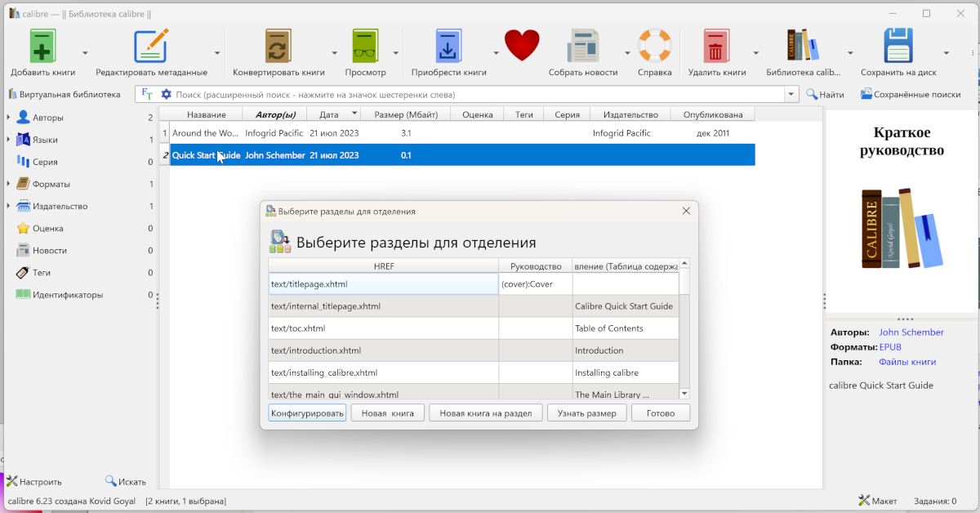Open the search history dropdown arrow
The image size is (980, 513).
pyautogui.click(x=791, y=94)
